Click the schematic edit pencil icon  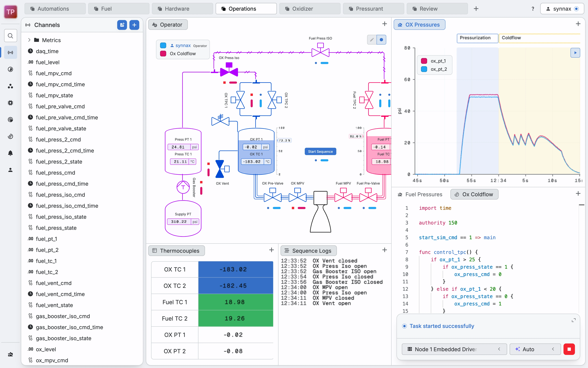coord(372,40)
